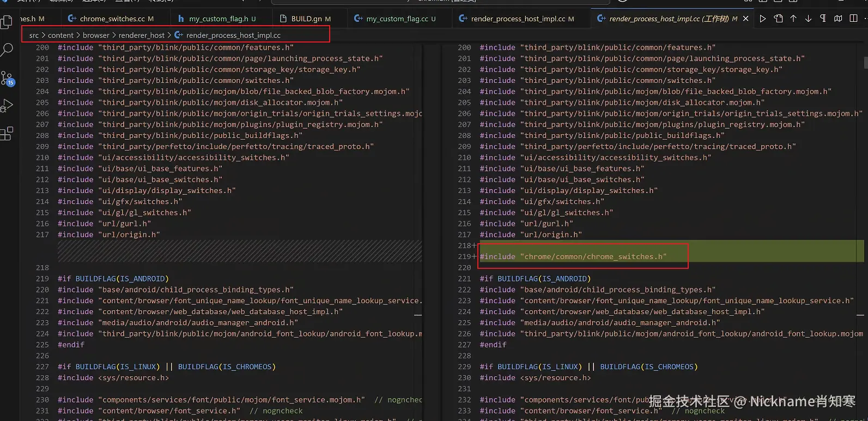Open the Explorer view in activity bar
The image size is (868, 421).
[x=7, y=22]
